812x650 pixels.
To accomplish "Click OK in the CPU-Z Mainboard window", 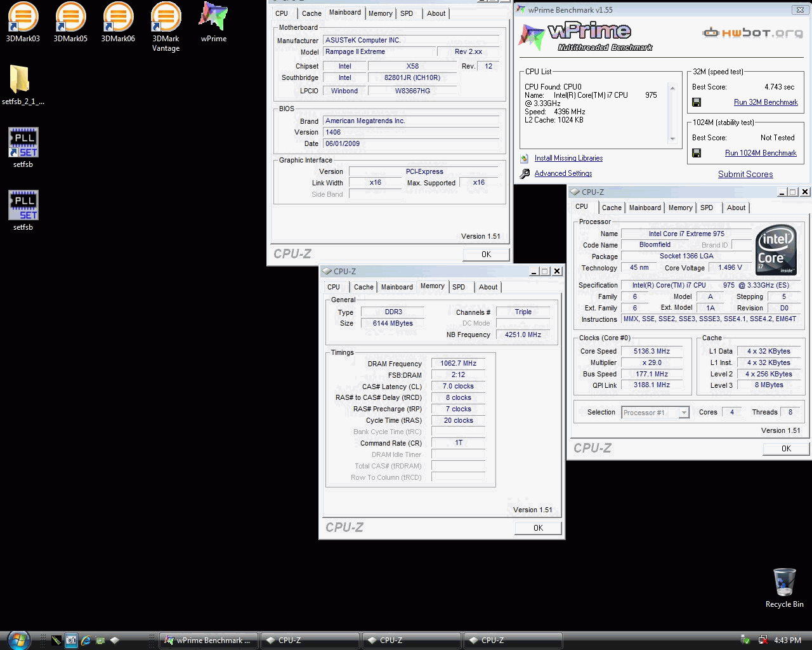I will click(486, 254).
